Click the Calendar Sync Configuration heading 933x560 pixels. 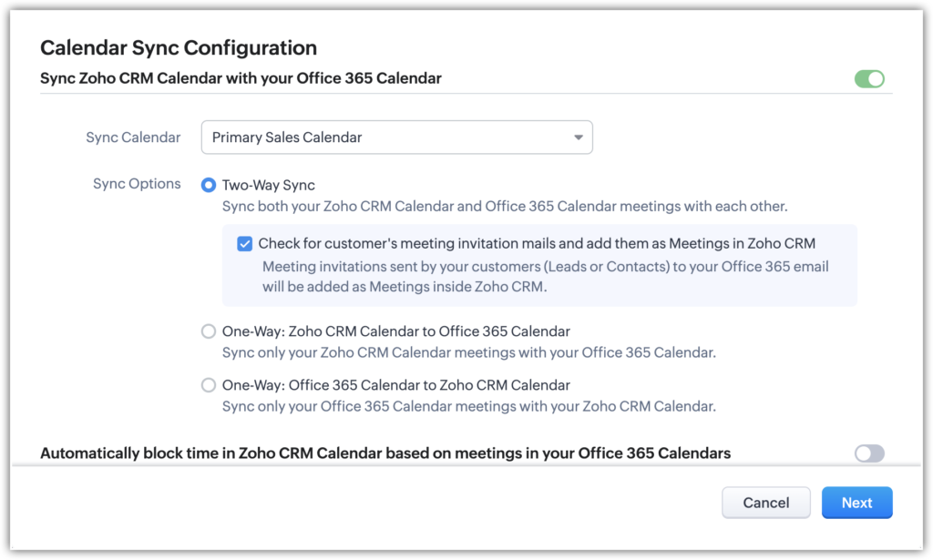[177, 47]
